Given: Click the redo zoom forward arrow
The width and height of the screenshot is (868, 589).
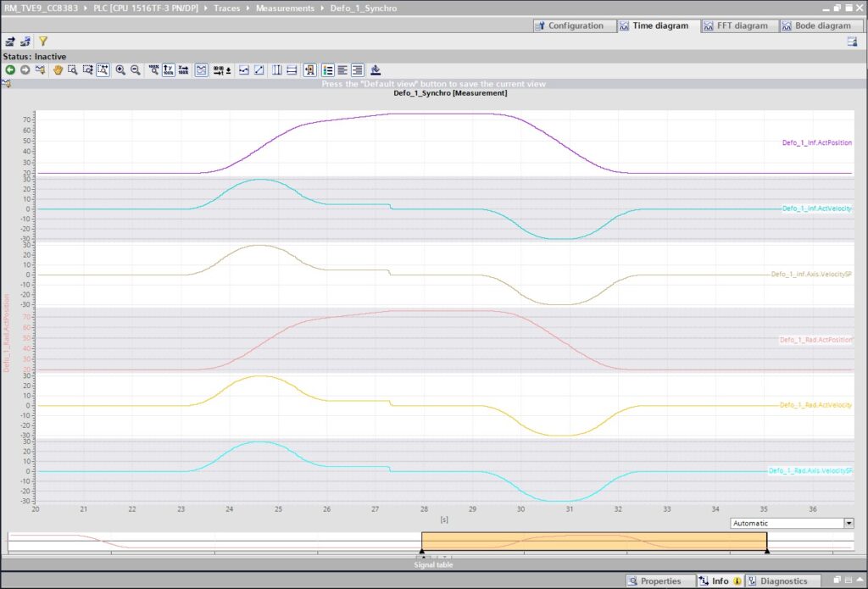Looking at the screenshot, I should pyautogui.click(x=25, y=69).
